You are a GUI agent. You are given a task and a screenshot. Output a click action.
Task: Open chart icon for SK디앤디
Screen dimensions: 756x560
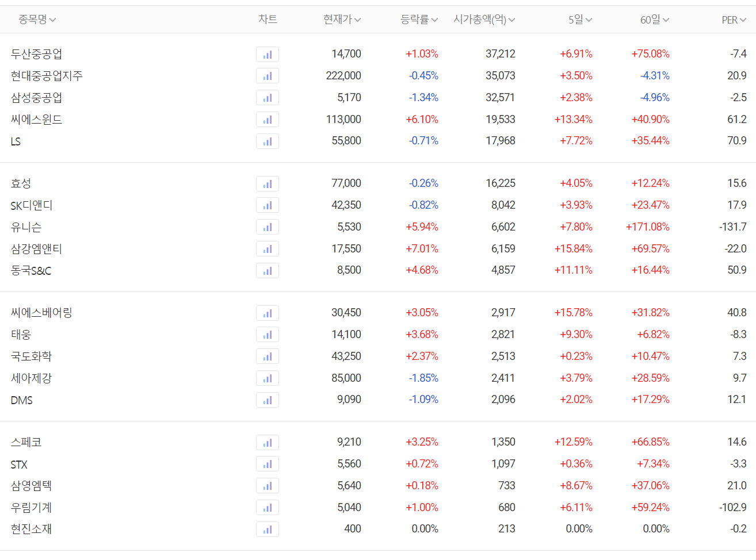click(268, 205)
